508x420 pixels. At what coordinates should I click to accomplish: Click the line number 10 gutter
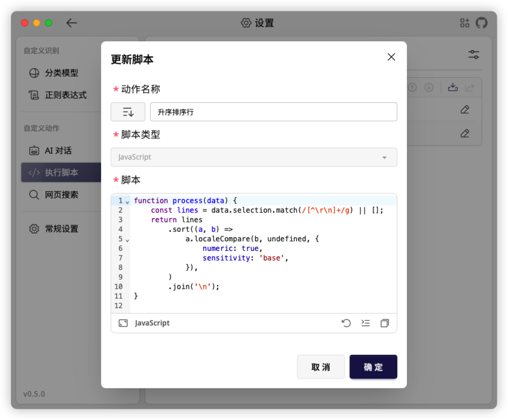pos(118,287)
